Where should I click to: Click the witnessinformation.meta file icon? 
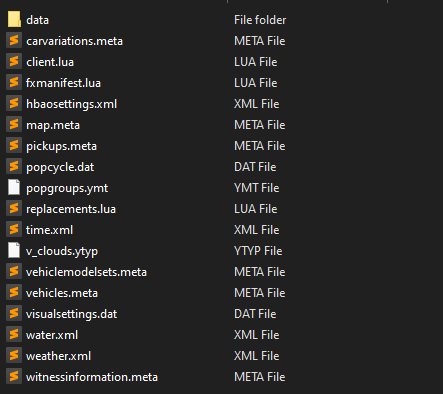click(x=14, y=376)
